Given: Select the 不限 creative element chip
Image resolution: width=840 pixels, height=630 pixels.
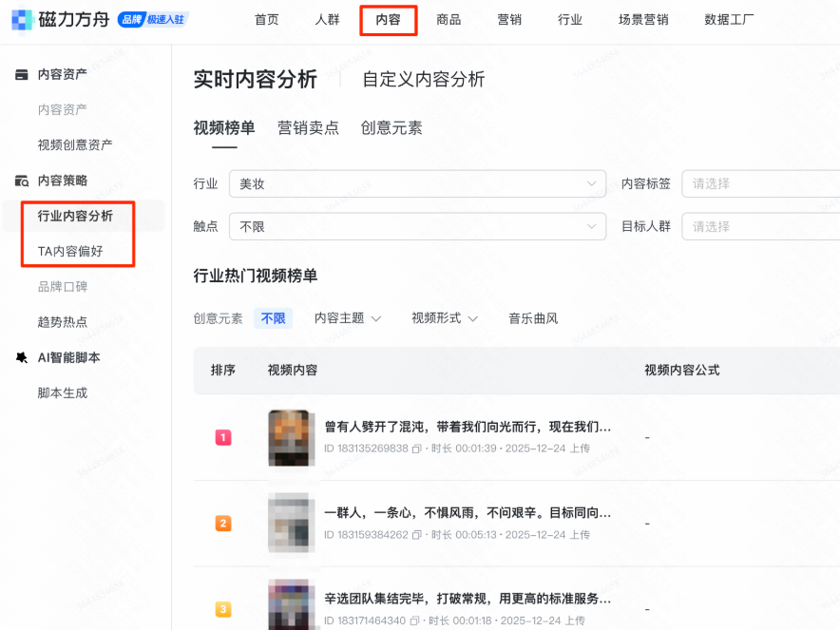Looking at the screenshot, I should coord(274,318).
